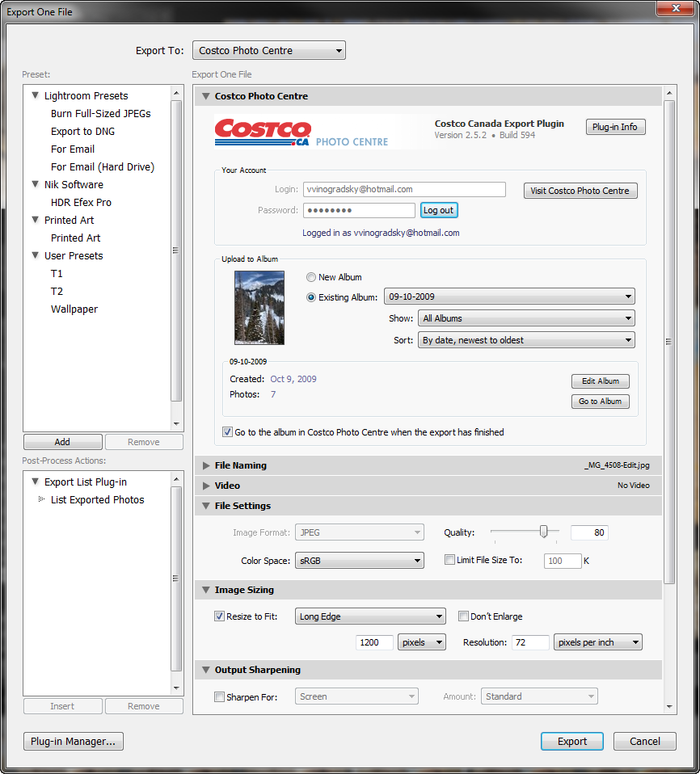Collapse the Output Sharpening section
This screenshot has height=774, width=700.
pos(206,670)
